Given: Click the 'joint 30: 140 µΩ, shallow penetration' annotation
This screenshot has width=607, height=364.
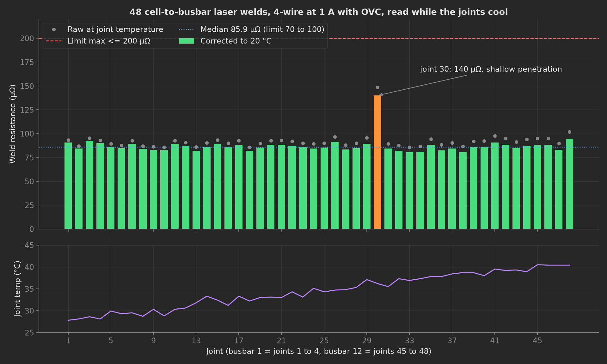Looking at the screenshot, I should point(491,69).
